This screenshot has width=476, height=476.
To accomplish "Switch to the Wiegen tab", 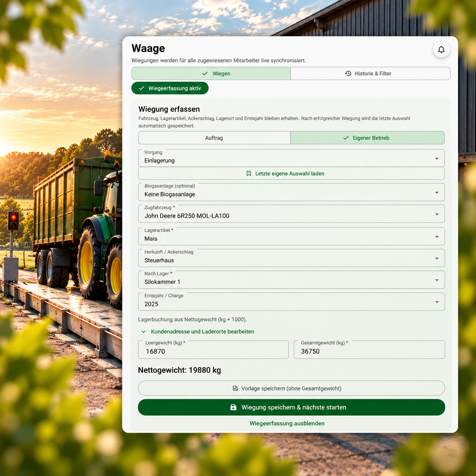I will [211, 74].
